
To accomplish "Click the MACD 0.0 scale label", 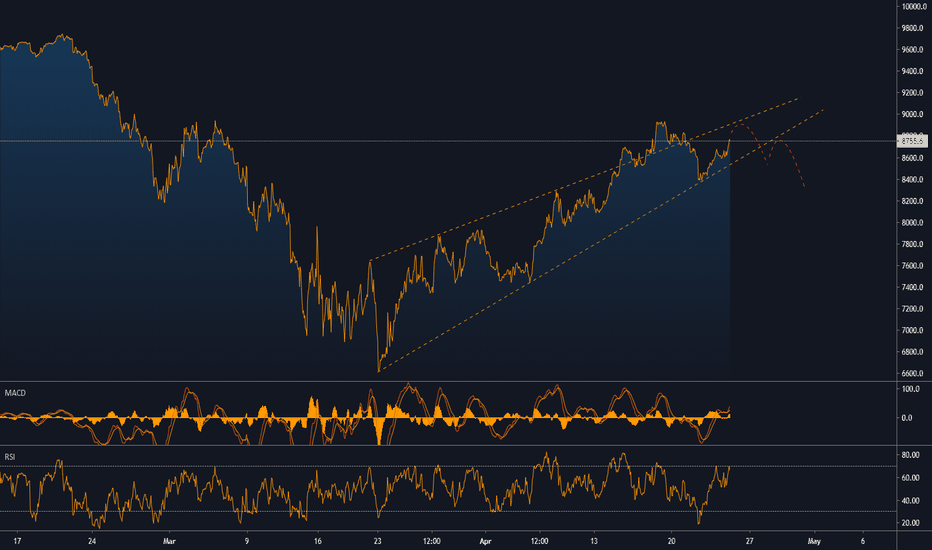I will tap(907, 418).
